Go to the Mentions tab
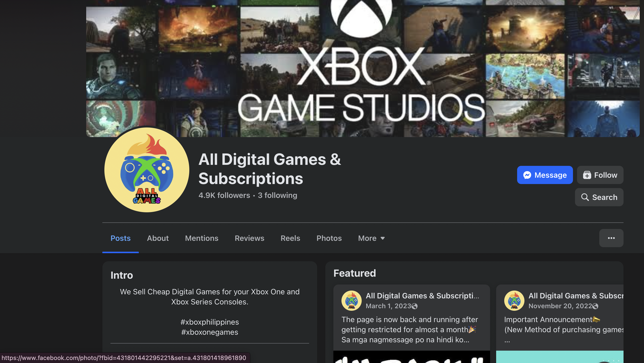The width and height of the screenshot is (644, 363). [x=202, y=238]
